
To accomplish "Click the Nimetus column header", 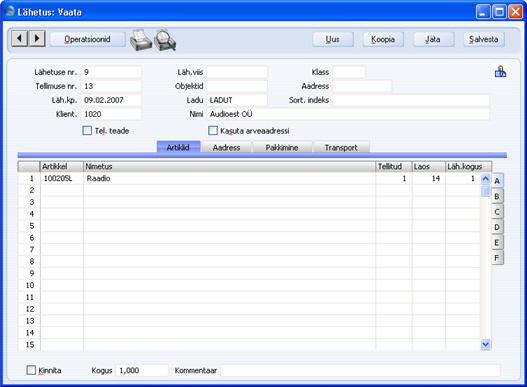I will click(230, 166).
